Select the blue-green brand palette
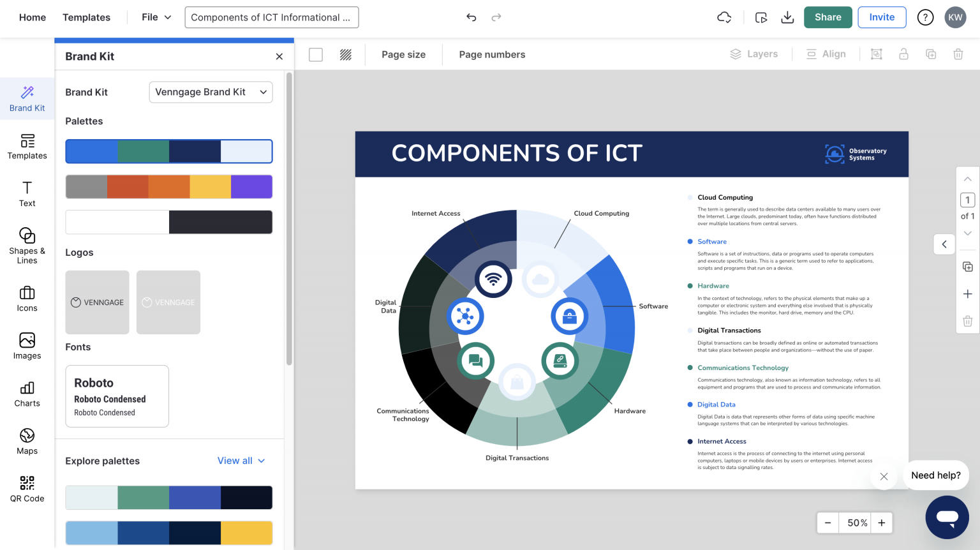The image size is (980, 550). click(168, 151)
